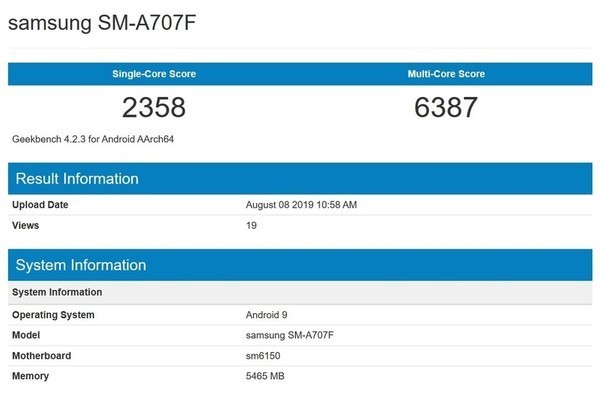
Task: Click the Android 9 value
Action: (266, 315)
